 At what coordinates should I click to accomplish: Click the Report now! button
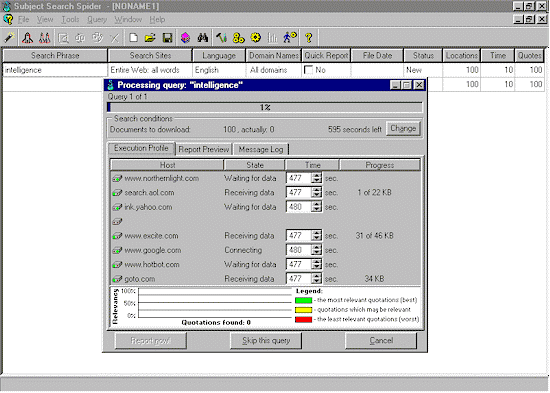tap(150, 341)
